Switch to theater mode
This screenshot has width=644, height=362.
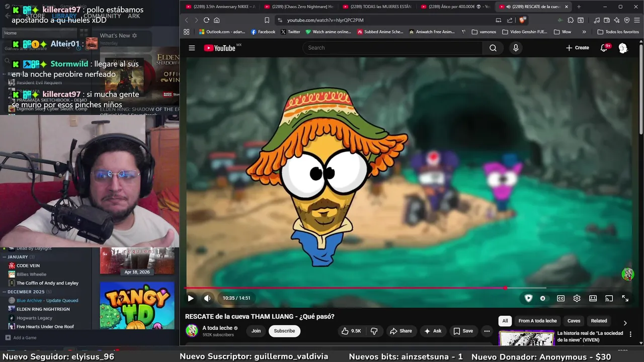[x=593, y=298]
